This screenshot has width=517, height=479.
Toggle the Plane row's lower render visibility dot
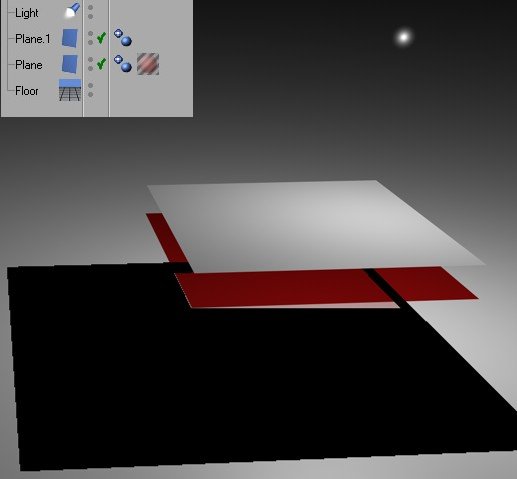90,68
